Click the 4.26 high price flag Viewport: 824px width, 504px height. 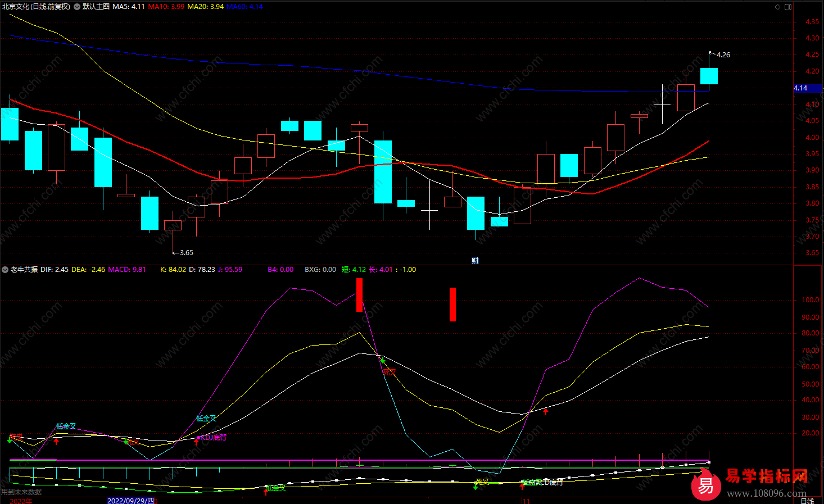point(723,55)
